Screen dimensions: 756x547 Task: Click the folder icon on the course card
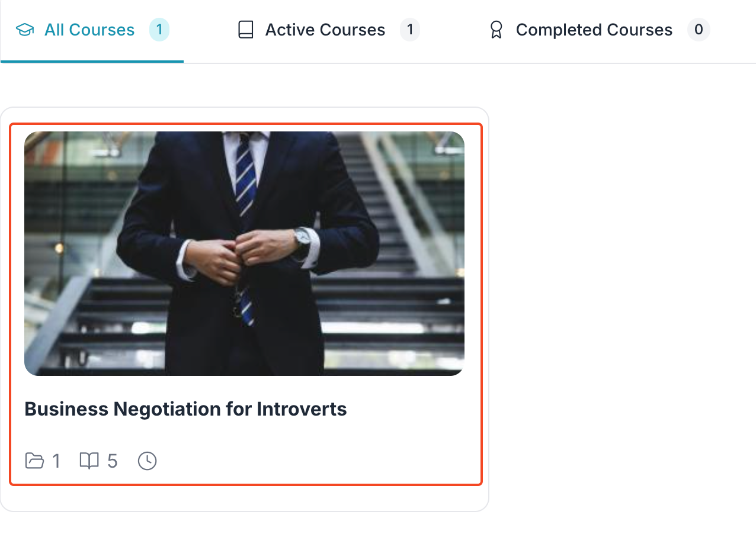36,461
